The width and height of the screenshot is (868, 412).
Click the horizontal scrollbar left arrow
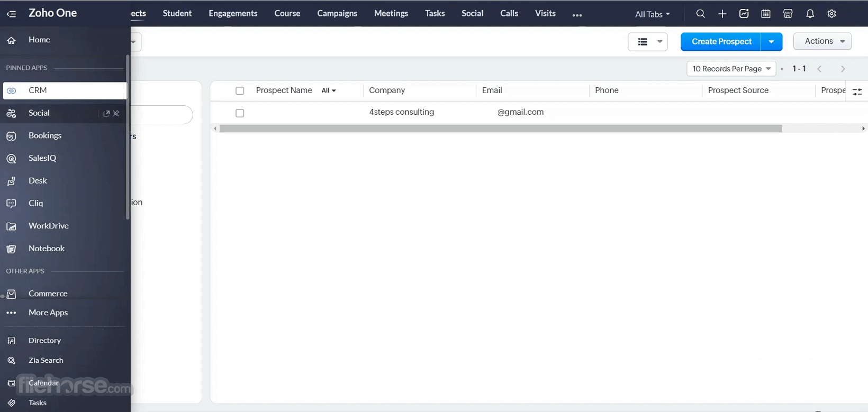[215, 129]
